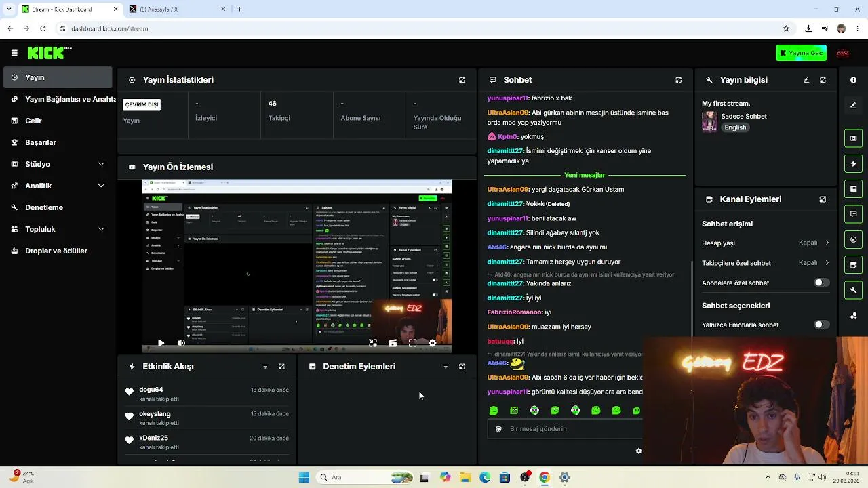868x488 pixels.
Task: Click the Windows taskbar search box
Action: pyautogui.click(x=366, y=477)
